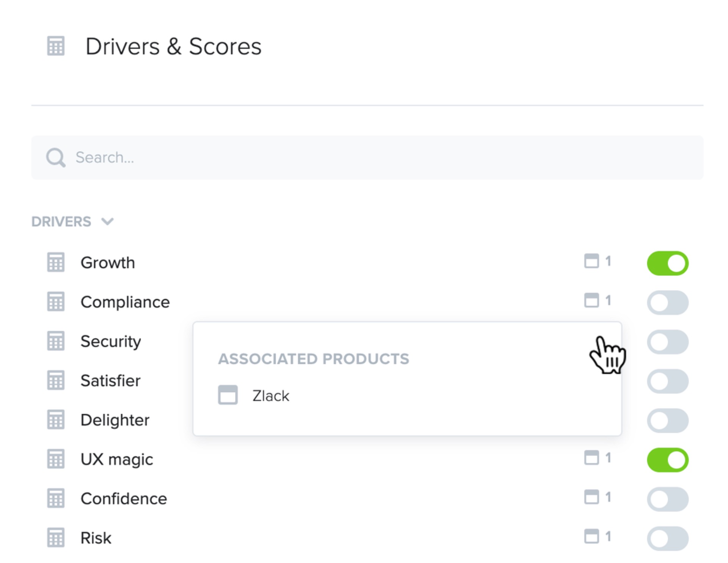728x563 pixels.
Task: Select the Compliance driver name
Action: [125, 302]
